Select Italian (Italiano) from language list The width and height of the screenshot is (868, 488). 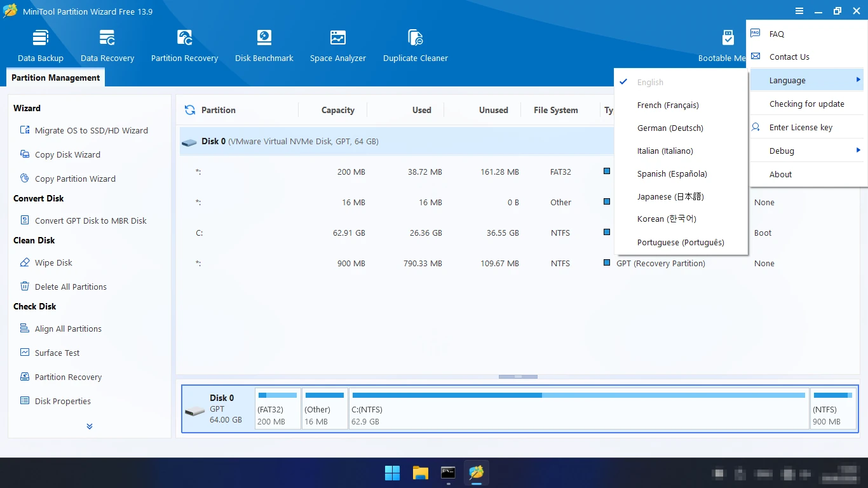(x=681, y=151)
